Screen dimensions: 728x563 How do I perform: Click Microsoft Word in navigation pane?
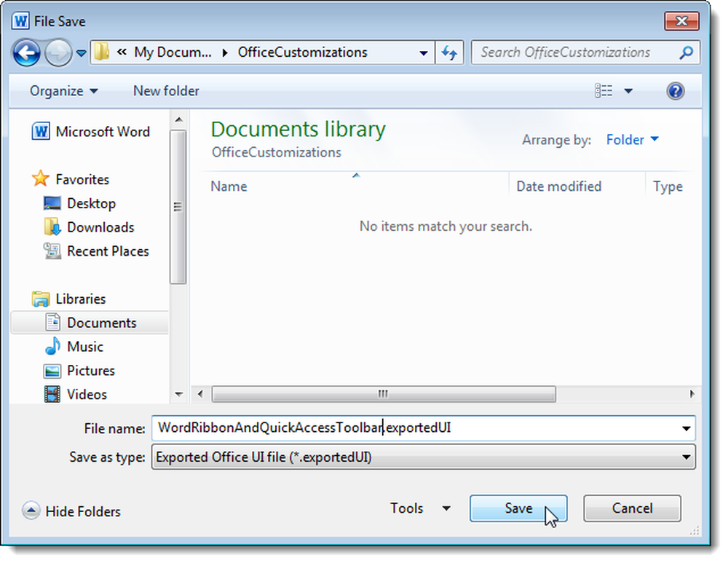(x=102, y=132)
